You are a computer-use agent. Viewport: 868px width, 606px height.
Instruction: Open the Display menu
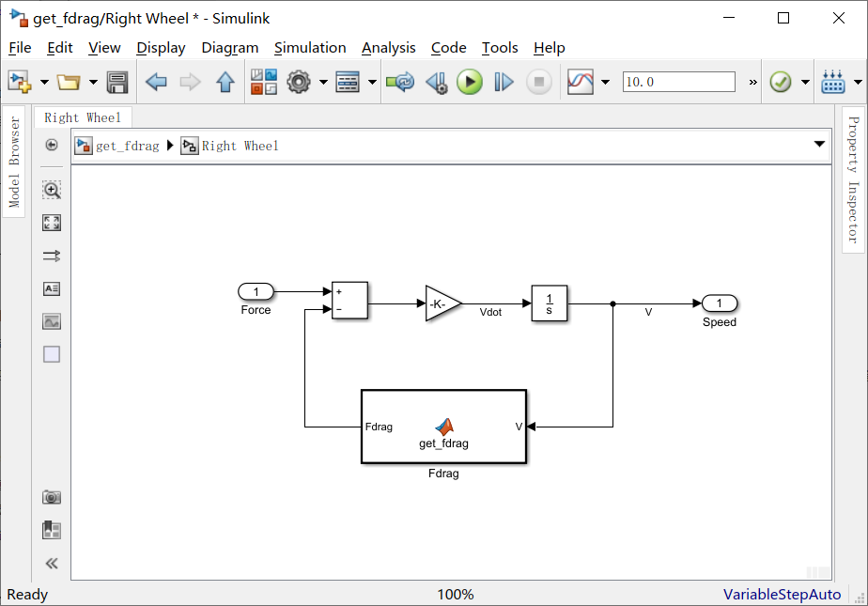tap(161, 48)
